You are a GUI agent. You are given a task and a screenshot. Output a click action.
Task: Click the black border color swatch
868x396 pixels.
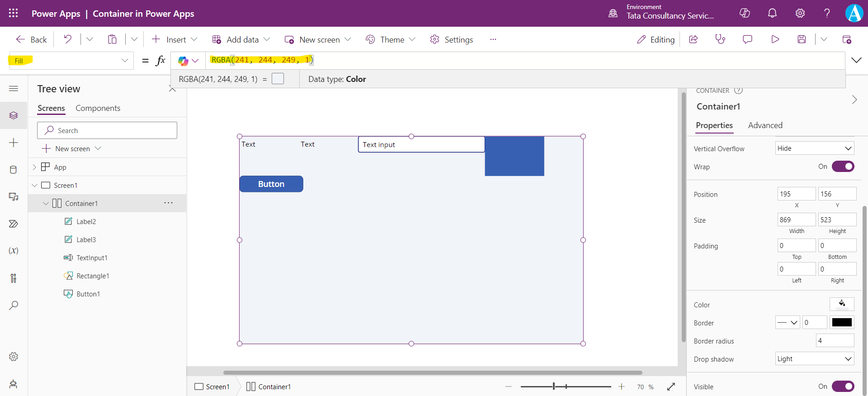[x=842, y=323]
